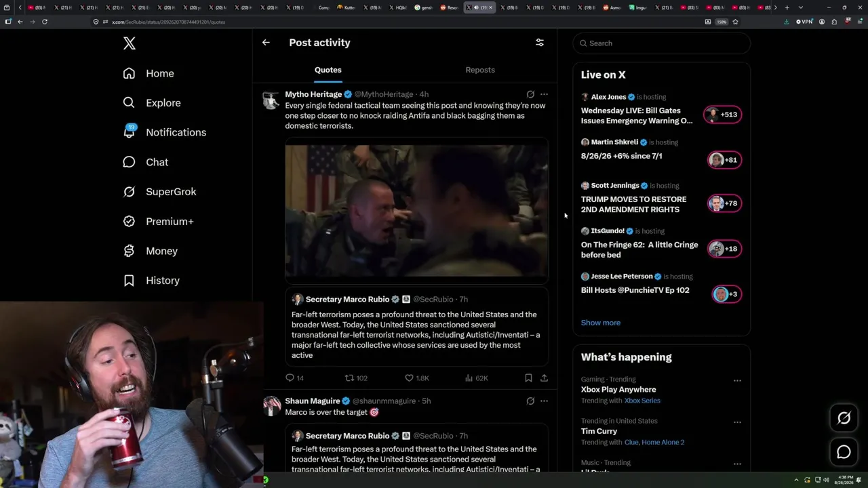The image size is (868, 488).
Task: Click Show more under Live on X
Action: point(601,323)
